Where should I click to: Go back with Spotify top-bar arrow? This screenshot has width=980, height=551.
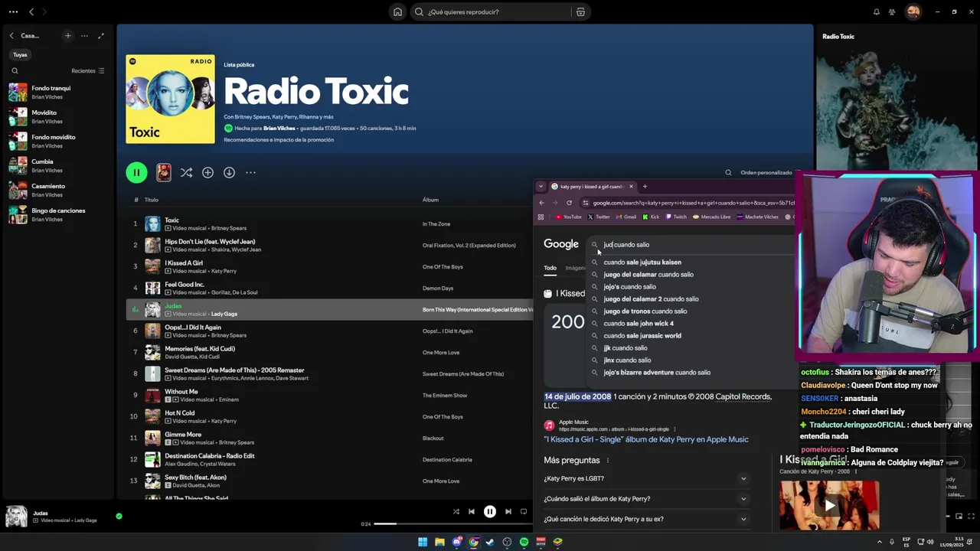[31, 11]
